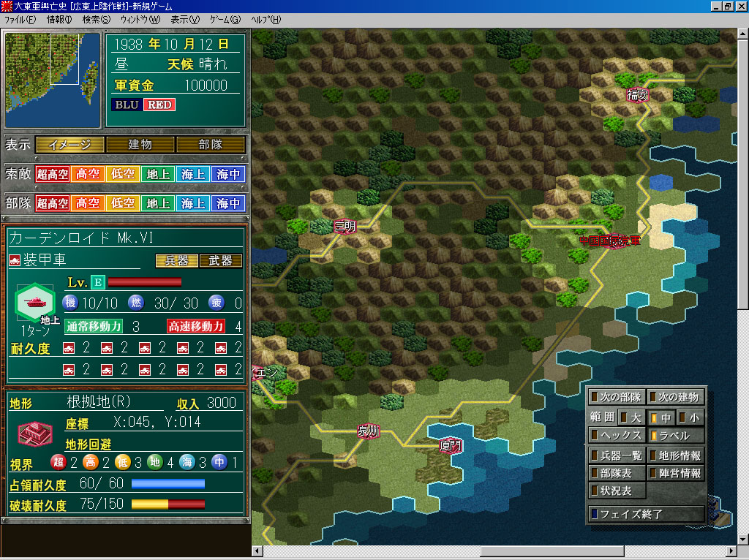Click the 低 vision range icon
749x560 pixels.
(x=123, y=461)
